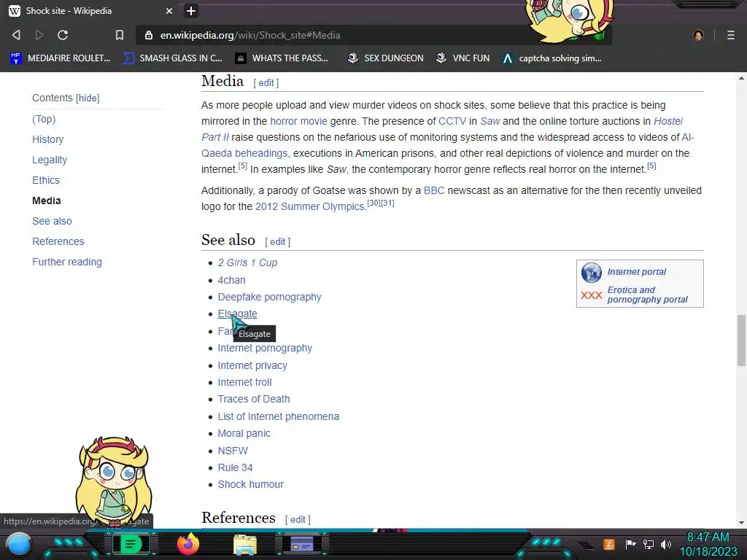Image resolution: width=747 pixels, height=560 pixels.
Task: Open the horror movie article link
Action: pos(298,122)
